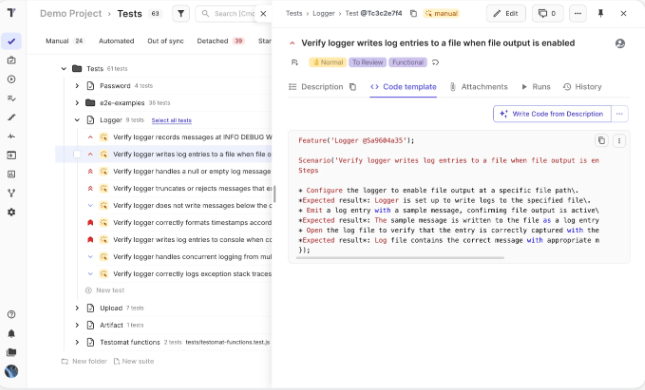
Task: Click the icon left of the Normal tag
Action: click(x=295, y=63)
